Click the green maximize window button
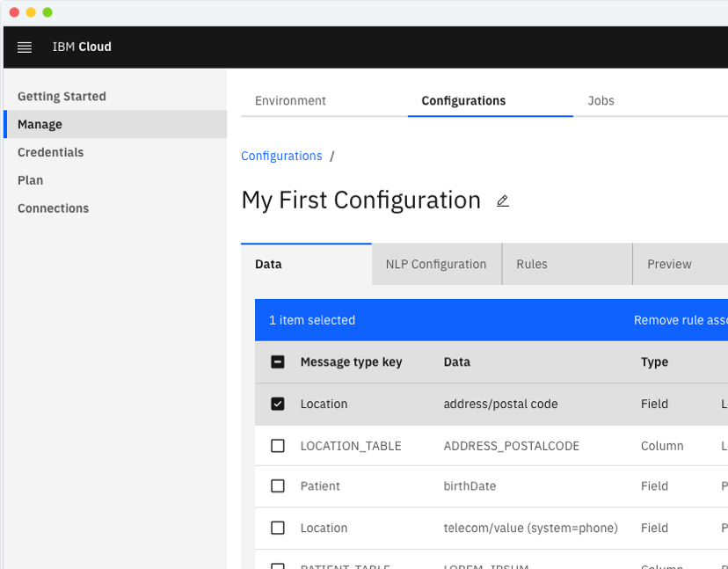 tap(47, 12)
